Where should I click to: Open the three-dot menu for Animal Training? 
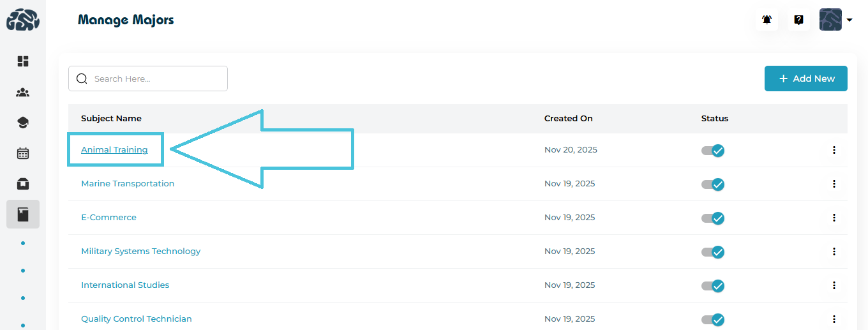coord(834,150)
